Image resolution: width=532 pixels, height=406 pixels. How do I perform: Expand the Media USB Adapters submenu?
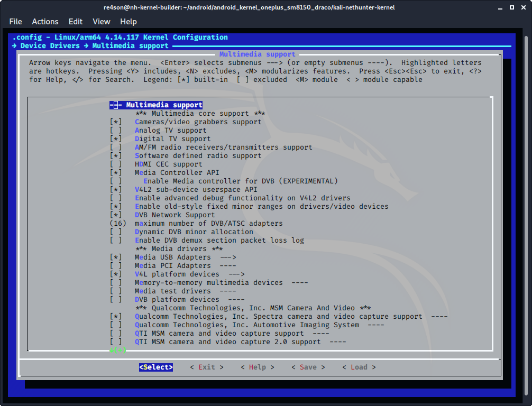coord(185,257)
